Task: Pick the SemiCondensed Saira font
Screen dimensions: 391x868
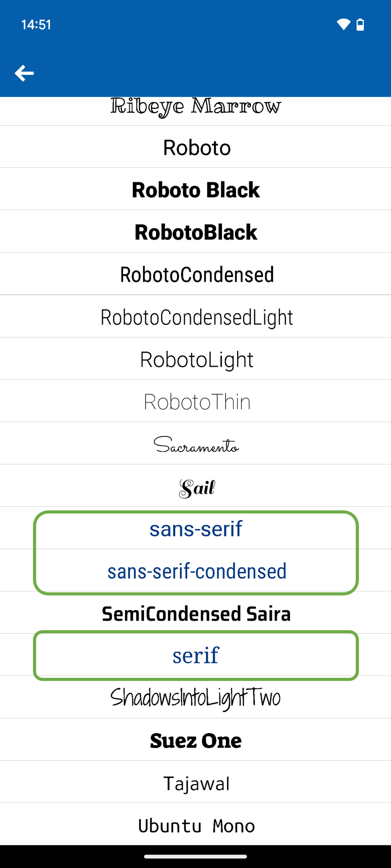Action: (x=196, y=614)
